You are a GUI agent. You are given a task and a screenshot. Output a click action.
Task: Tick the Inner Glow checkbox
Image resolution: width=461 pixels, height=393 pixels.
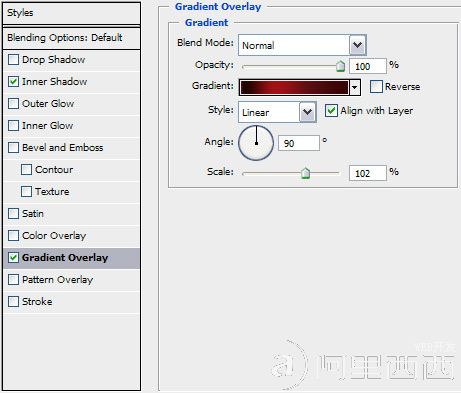[13, 126]
